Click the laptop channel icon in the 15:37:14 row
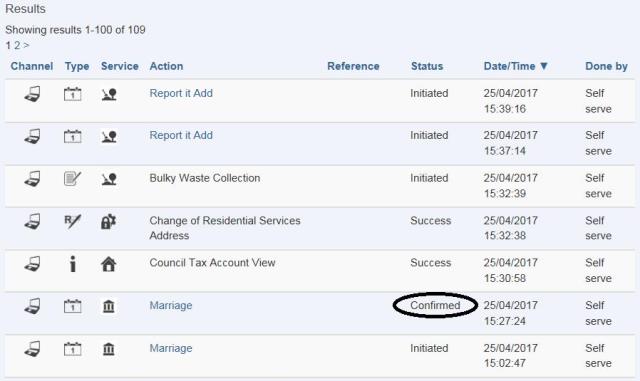Viewport: 640px width, 381px height. coord(32,136)
